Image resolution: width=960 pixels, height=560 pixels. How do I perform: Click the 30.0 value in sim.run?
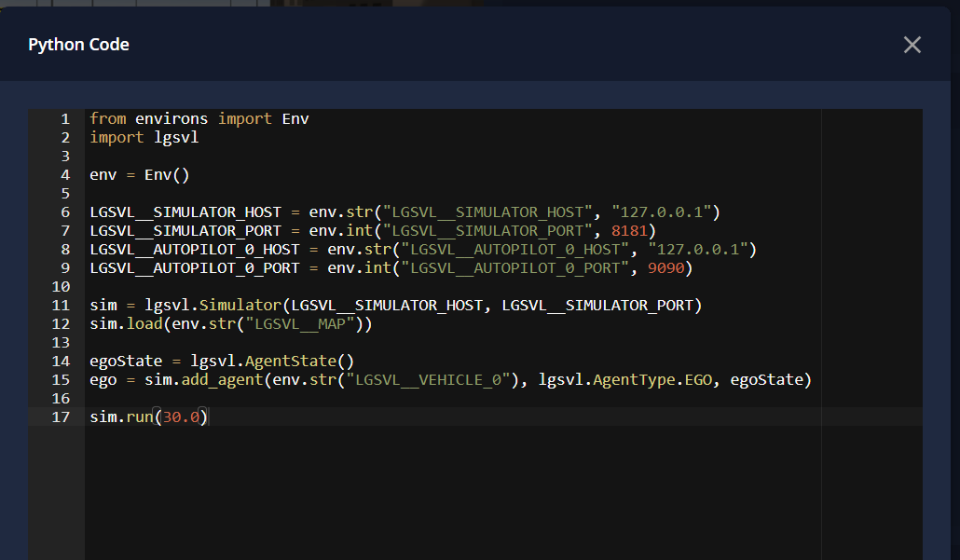181,417
